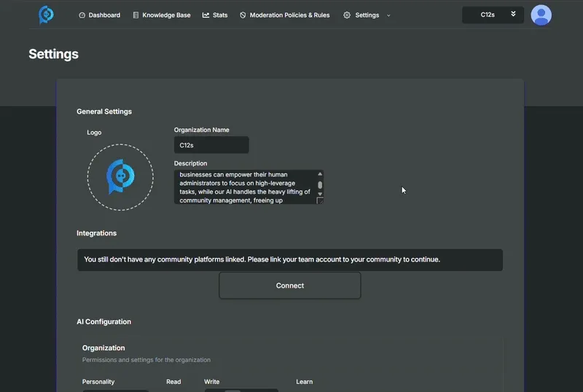Navigate to the Stats page
The height and width of the screenshot is (392, 583).
click(220, 15)
